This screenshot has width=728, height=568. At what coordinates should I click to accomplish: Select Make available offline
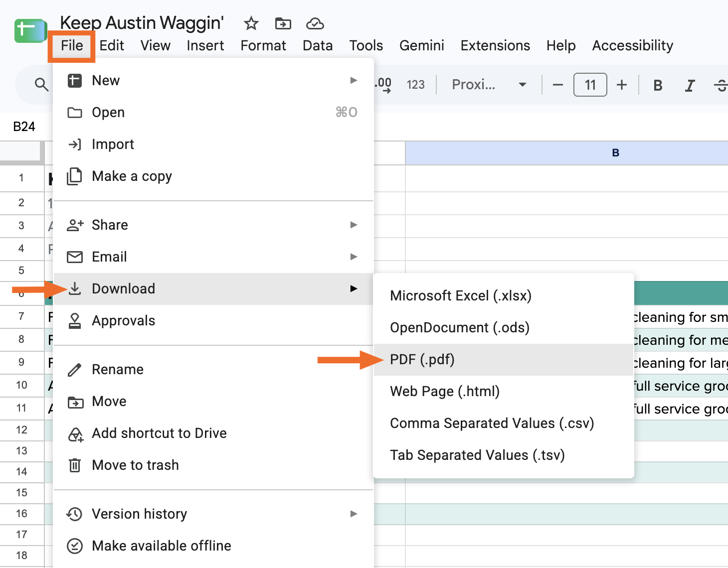pos(213,546)
